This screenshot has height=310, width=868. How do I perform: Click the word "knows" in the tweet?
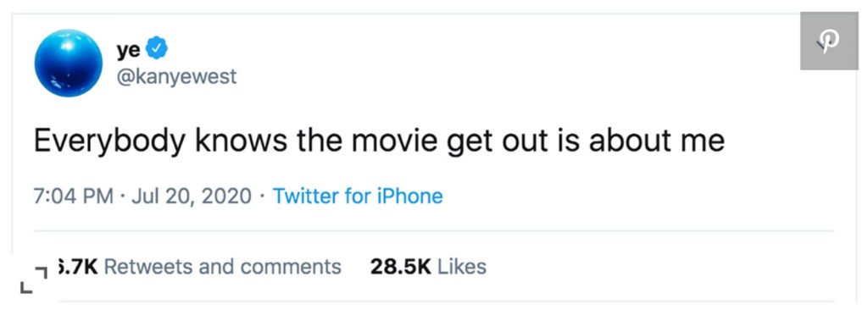tap(240, 141)
